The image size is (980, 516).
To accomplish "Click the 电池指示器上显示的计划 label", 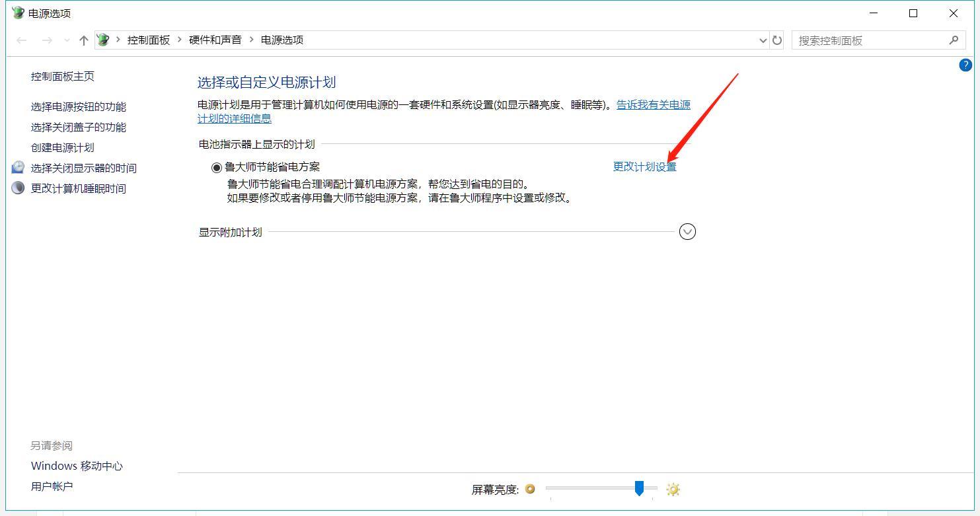I will 257,144.
